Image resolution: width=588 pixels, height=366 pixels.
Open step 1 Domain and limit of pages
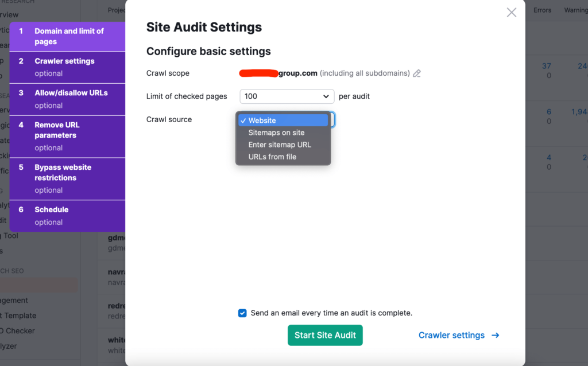point(68,36)
